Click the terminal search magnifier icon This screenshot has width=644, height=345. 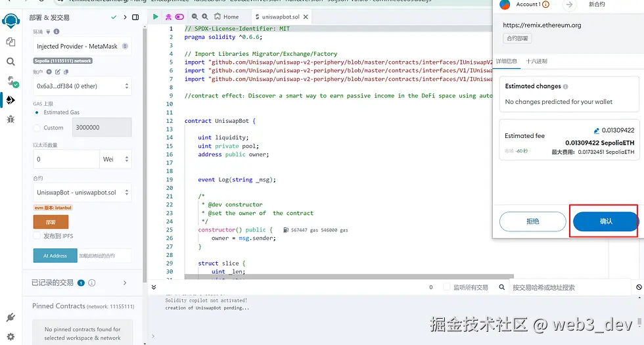[x=501, y=287]
